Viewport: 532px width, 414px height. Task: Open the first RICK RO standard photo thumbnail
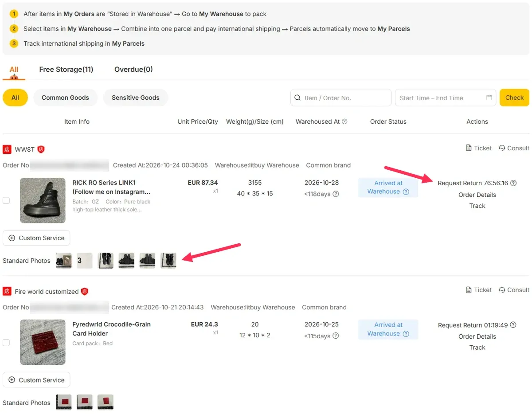pos(63,261)
